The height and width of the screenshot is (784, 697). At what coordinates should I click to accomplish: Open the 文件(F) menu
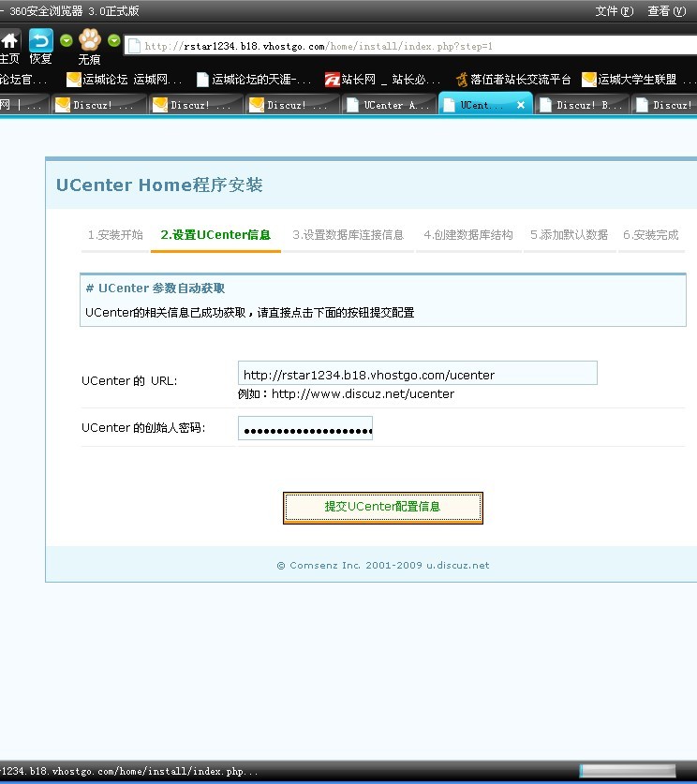615,11
